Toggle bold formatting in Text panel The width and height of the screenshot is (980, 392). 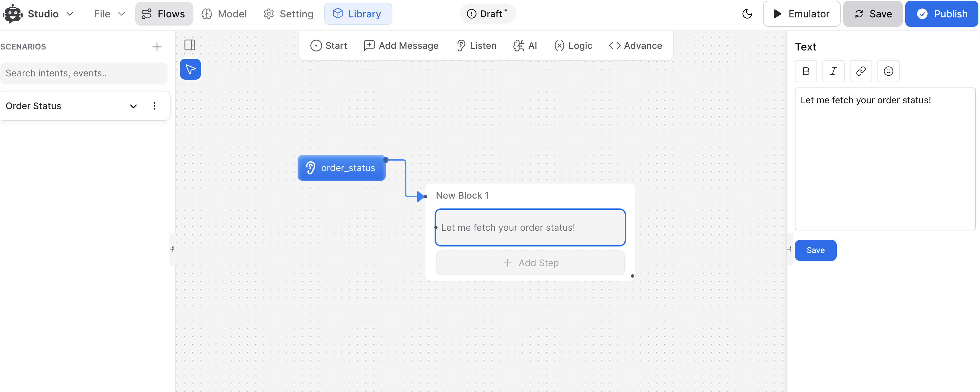806,71
